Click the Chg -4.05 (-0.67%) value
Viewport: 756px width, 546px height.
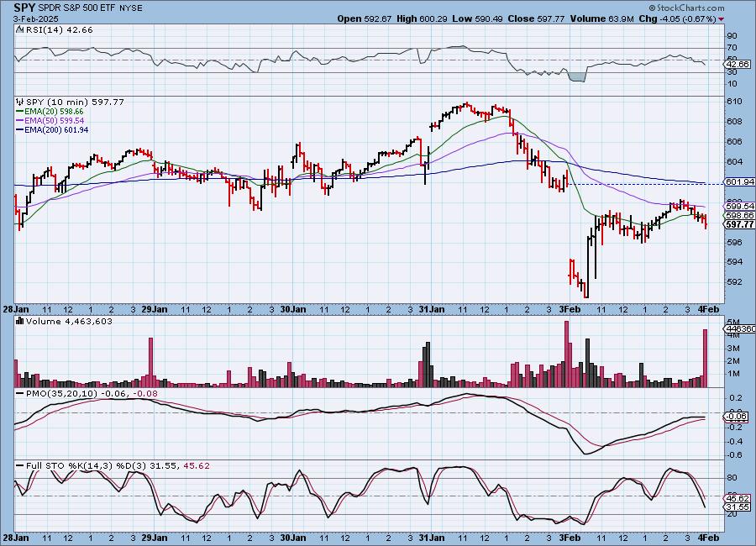pyautogui.click(x=677, y=18)
